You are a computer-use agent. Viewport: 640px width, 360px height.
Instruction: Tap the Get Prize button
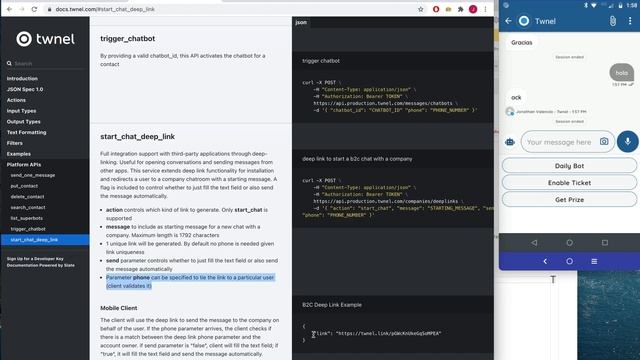(569, 200)
